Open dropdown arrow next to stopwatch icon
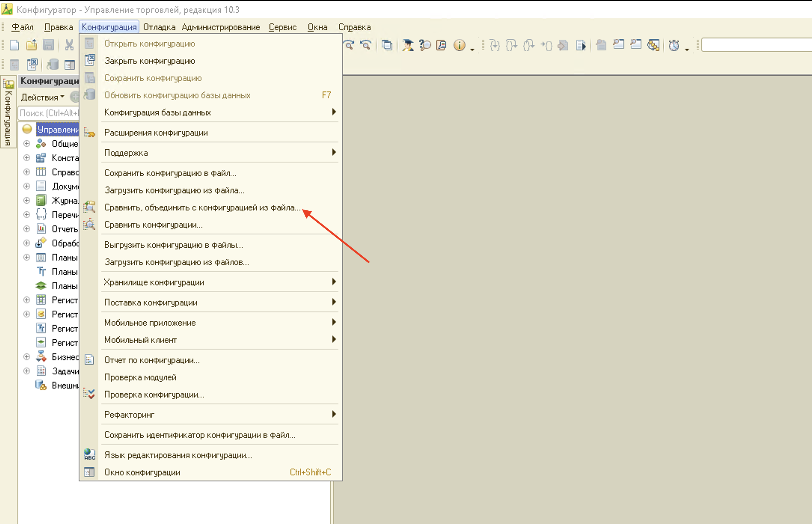Screen dimensions: 812x524 tap(687, 49)
